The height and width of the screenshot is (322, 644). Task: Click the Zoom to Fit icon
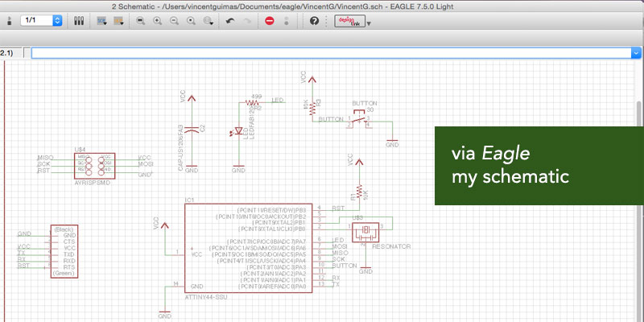point(140,21)
